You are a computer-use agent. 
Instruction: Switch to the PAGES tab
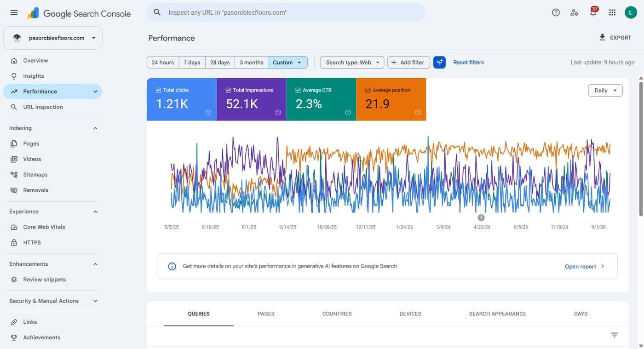click(x=266, y=314)
